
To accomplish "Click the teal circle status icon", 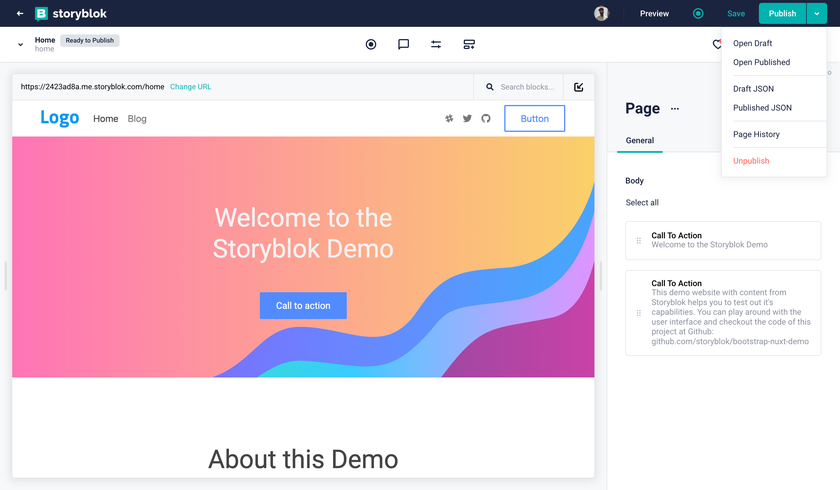I will coord(698,13).
